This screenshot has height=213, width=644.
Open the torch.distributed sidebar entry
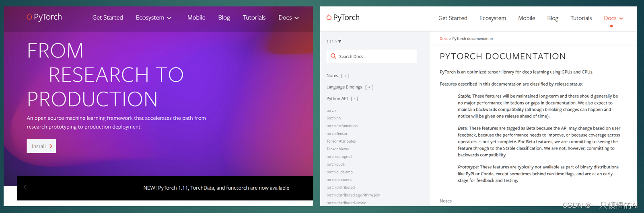(341, 187)
